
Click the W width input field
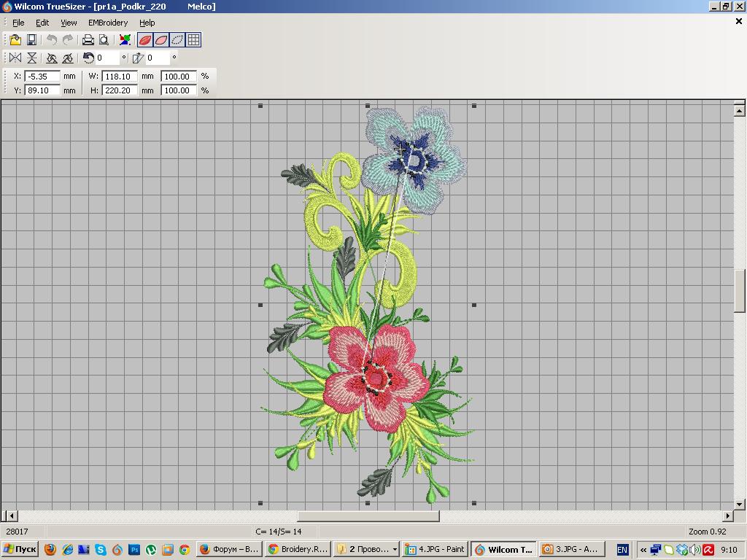tap(120, 77)
